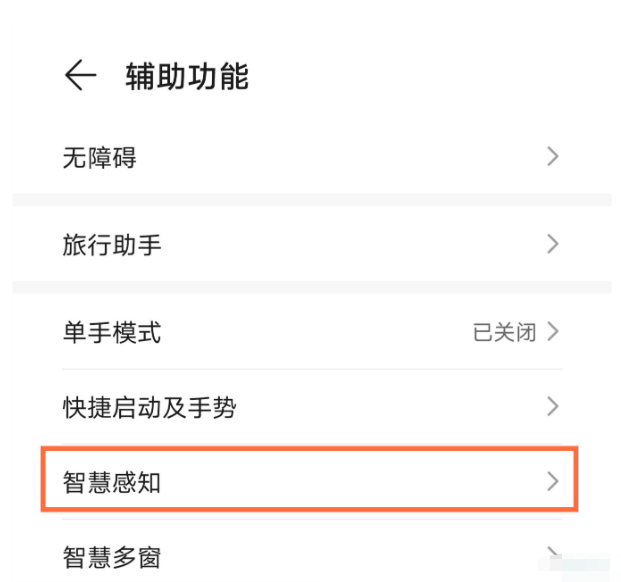This screenshot has height=582, width=621.
Task: Tap the thin divider line below 单手模式
Action: 312,369
